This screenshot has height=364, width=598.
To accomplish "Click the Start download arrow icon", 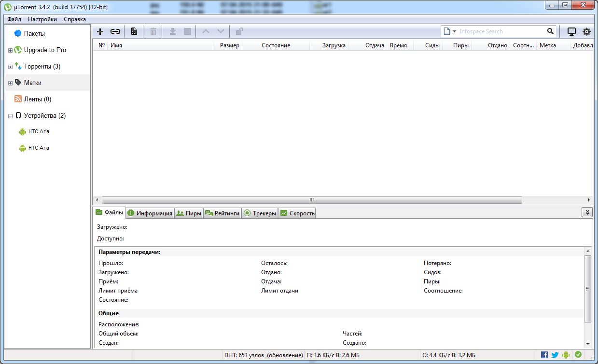I will (x=173, y=31).
